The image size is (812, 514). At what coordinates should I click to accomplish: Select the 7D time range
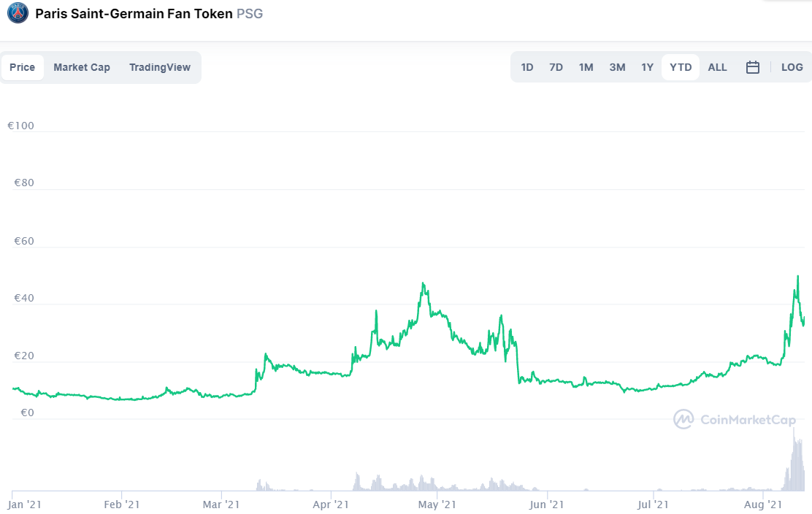click(x=556, y=67)
